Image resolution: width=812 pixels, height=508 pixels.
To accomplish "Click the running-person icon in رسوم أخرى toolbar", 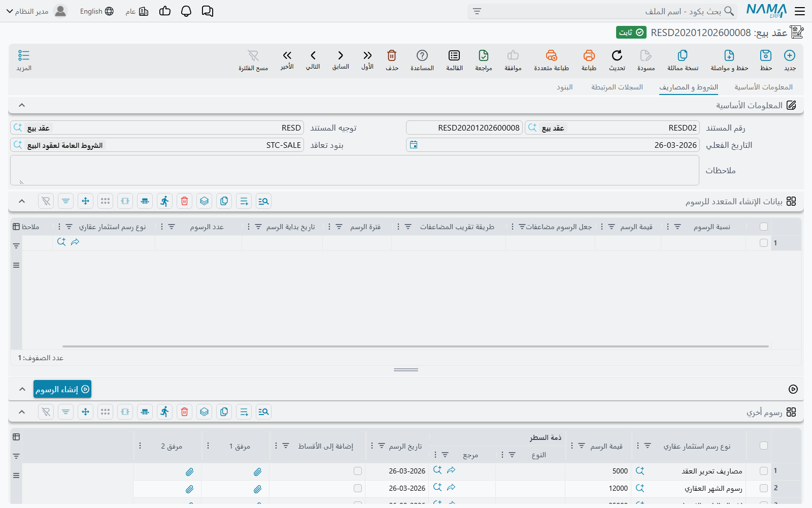I will pos(164,412).
